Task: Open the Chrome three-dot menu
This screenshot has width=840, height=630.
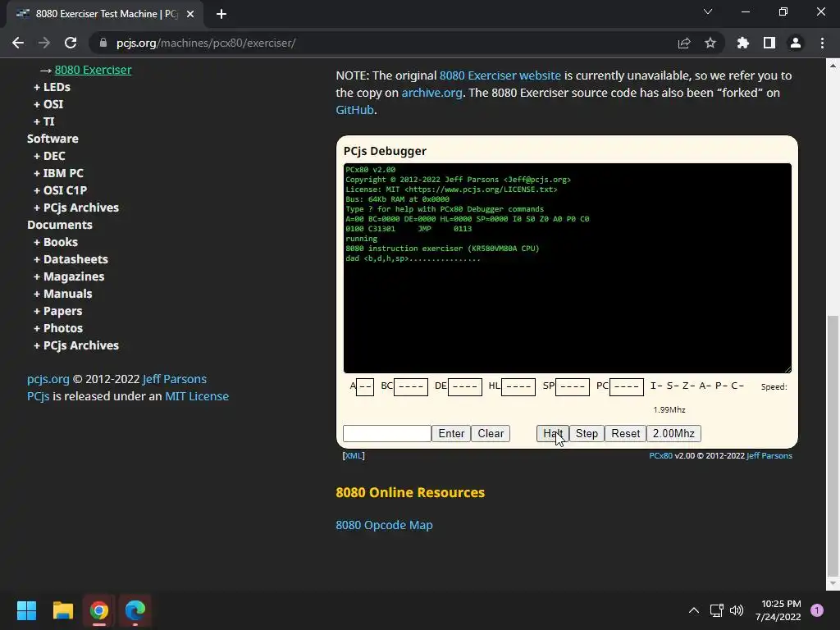Action: point(822,43)
